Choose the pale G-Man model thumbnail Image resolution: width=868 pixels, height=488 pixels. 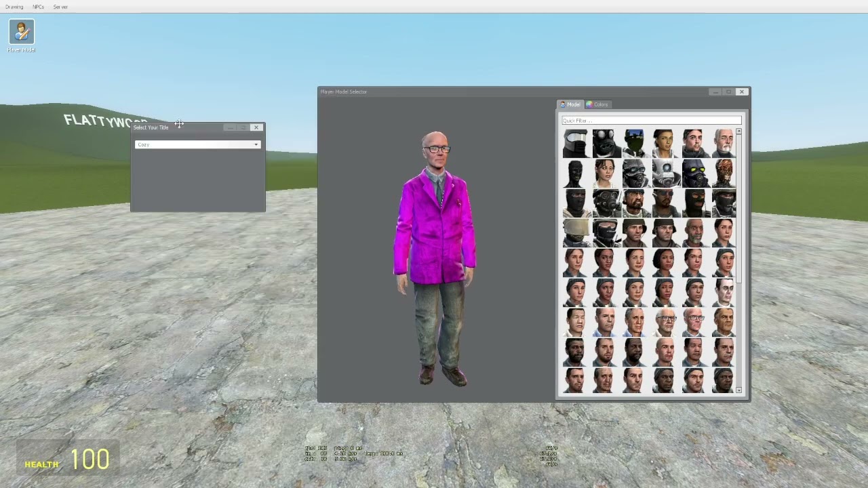(724, 293)
